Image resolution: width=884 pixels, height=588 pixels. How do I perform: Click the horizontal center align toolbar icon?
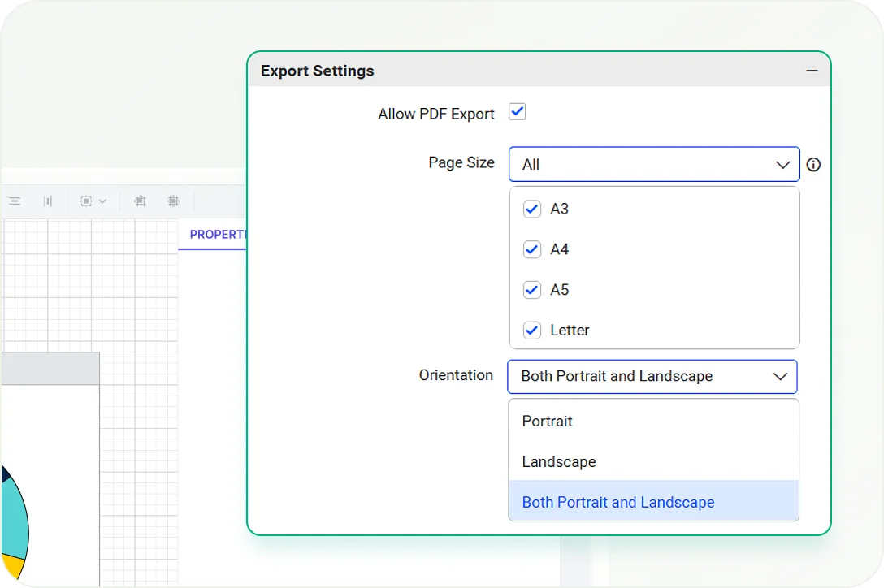tap(15, 201)
